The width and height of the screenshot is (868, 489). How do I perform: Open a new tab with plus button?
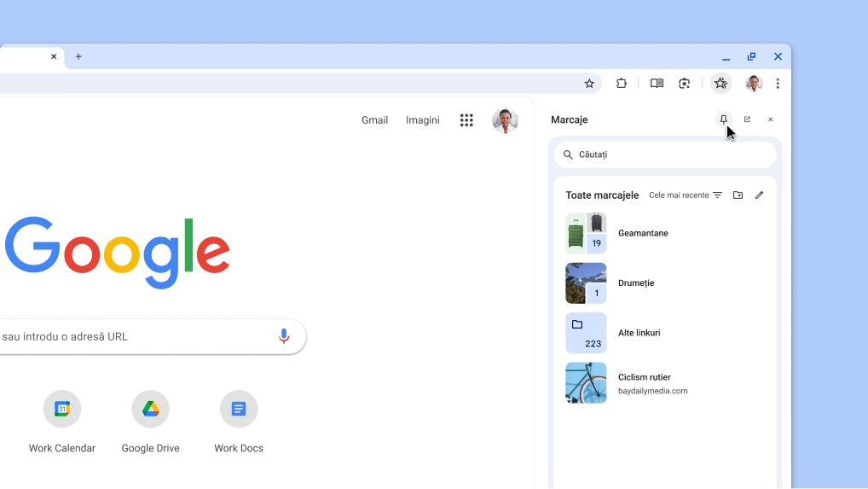(78, 56)
